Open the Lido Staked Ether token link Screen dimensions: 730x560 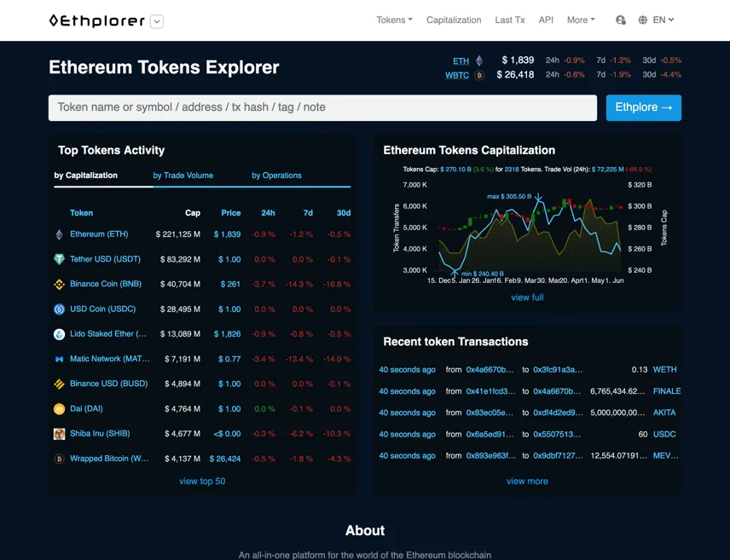point(108,334)
